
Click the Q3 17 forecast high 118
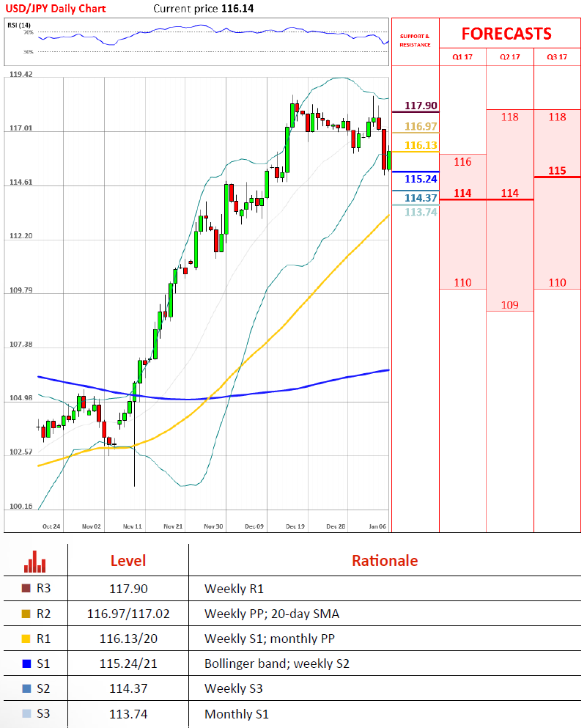557,117
